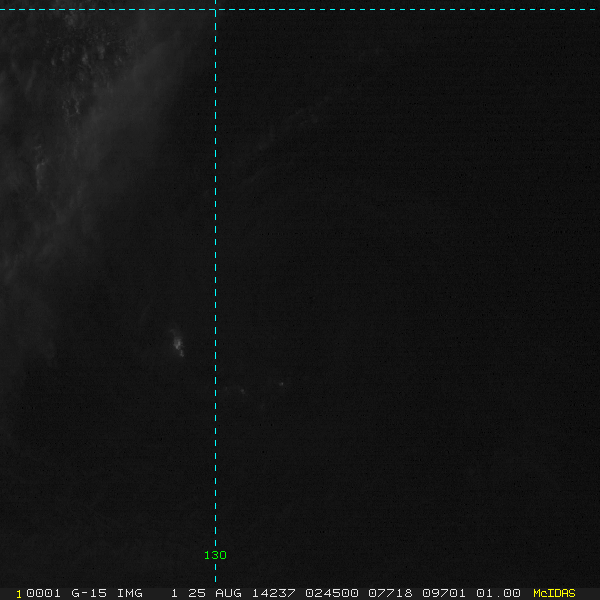Click the AUG month text

(x=228, y=593)
